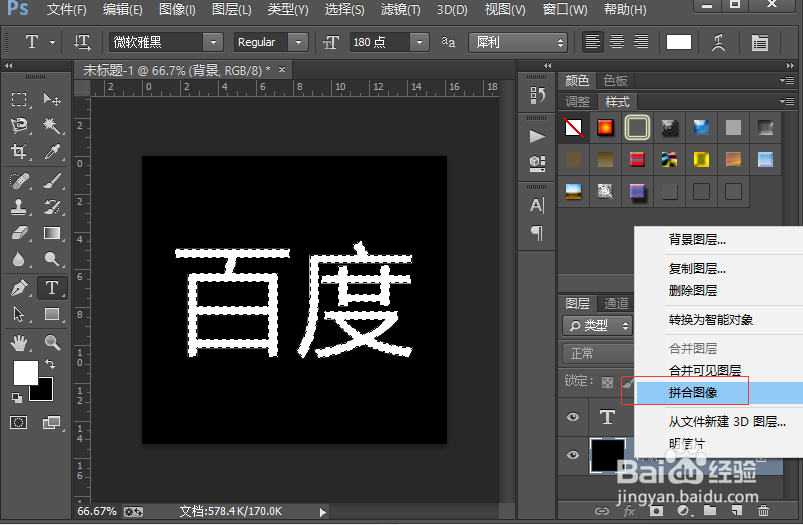
Task: Select the Clone Stamp tool
Action: pyautogui.click(x=19, y=207)
